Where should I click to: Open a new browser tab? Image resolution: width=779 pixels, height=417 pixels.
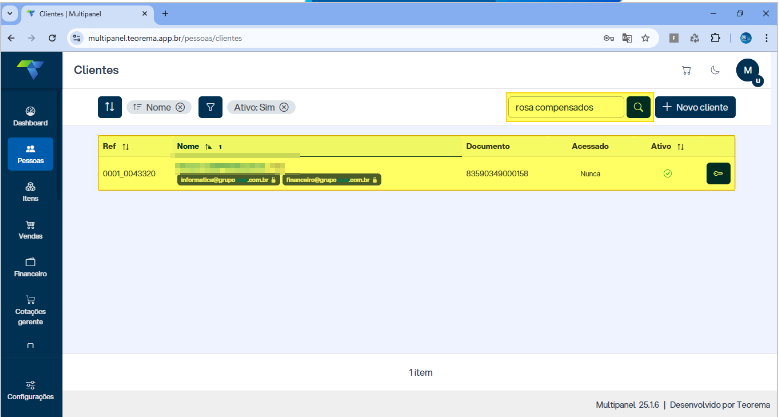pyautogui.click(x=165, y=14)
